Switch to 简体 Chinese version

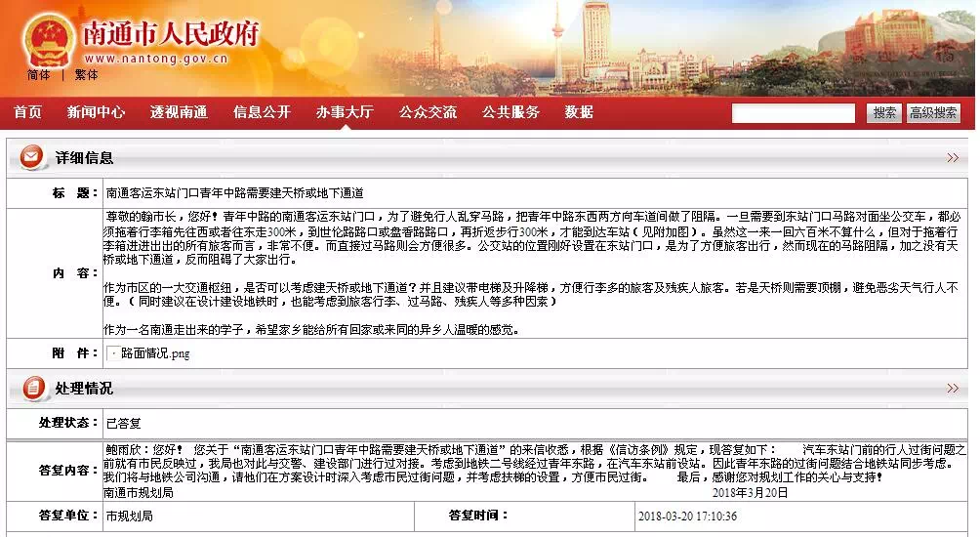tap(38, 75)
